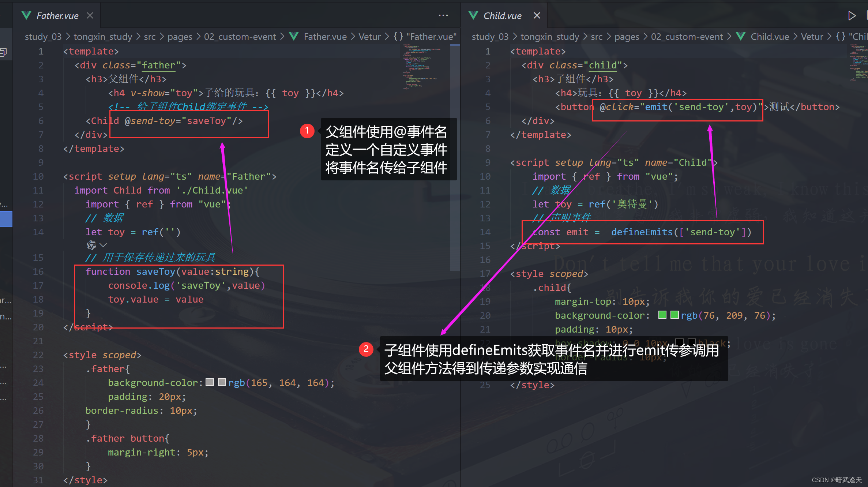Click the run triangle icon in right editor
The height and width of the screenshot is (487, 868).
[852, 15]
